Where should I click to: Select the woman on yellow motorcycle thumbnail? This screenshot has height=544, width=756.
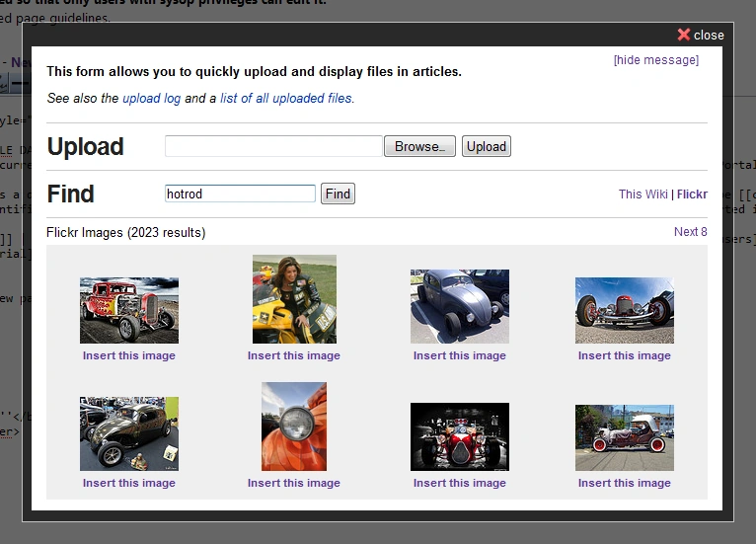click(x=294, y=299)
